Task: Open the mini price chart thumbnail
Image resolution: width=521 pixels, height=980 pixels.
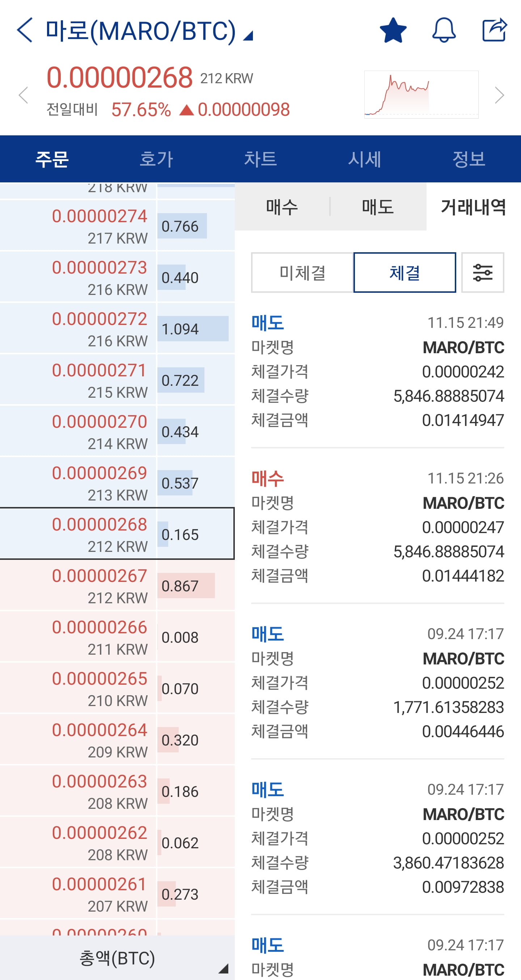Action: [x=422, y=94]
